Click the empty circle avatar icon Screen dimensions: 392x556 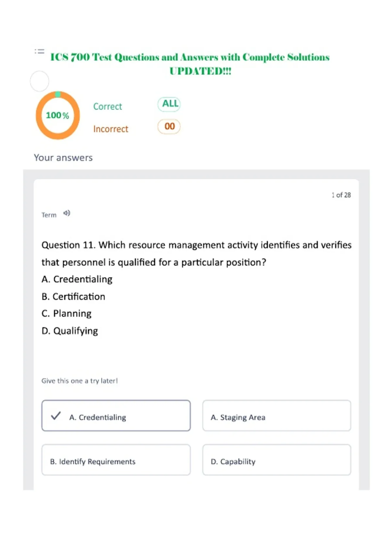pos(40,81)
